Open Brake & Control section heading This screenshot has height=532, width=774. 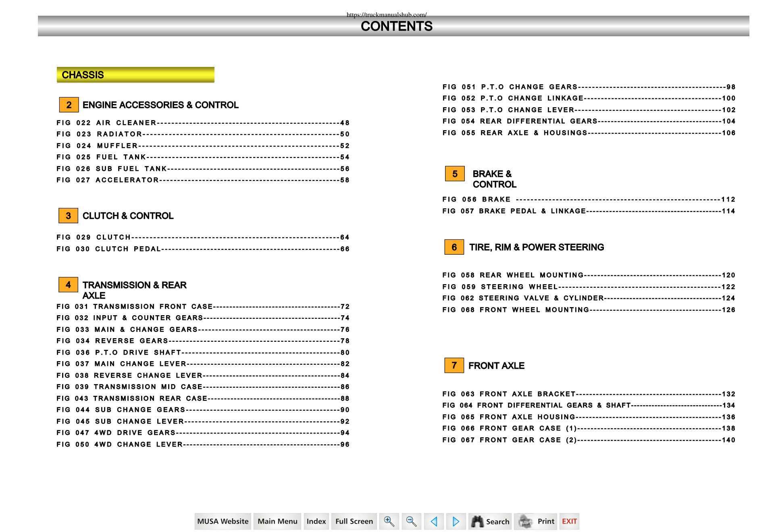495,179
